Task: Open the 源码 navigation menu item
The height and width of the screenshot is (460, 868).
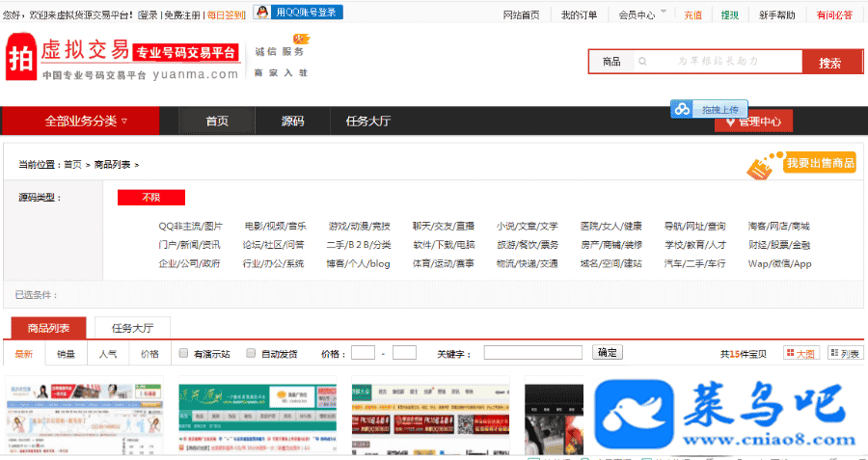Action: click(292, 122)
